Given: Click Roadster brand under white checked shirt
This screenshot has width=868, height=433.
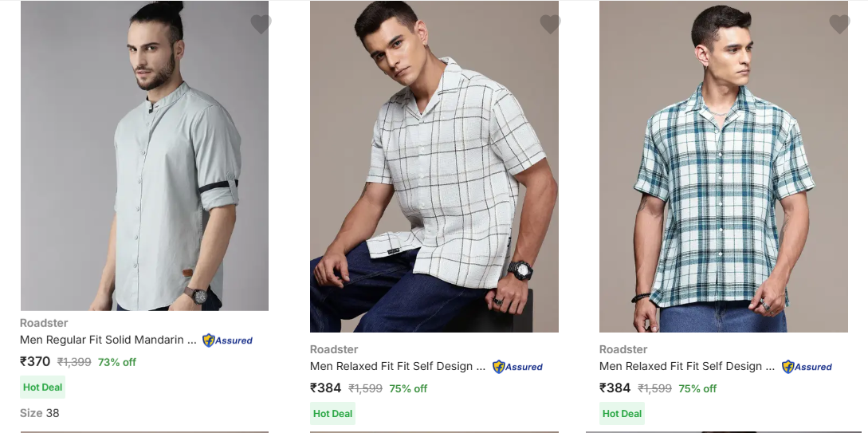Looking at the screenshot, I should (x=334, y=349).
